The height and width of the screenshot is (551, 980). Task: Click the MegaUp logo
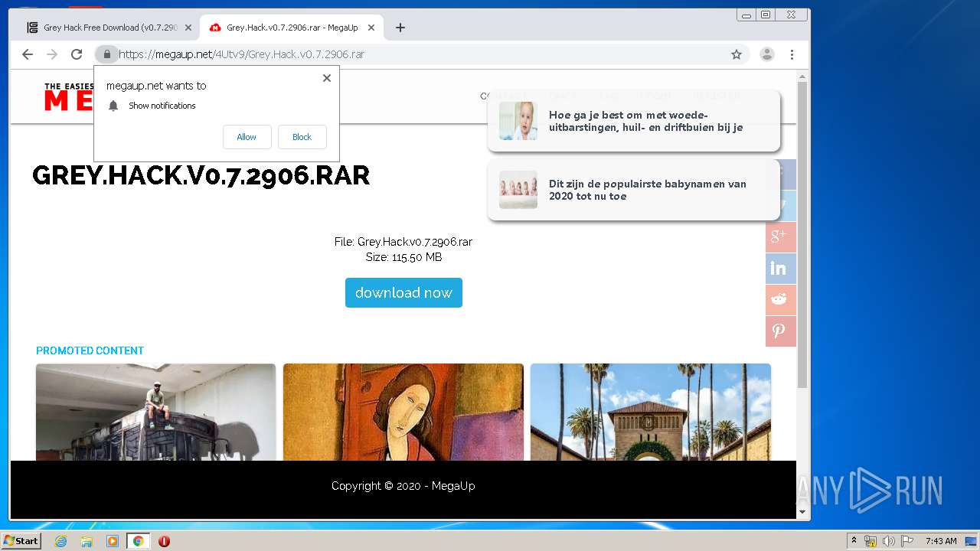click(69, 97)
